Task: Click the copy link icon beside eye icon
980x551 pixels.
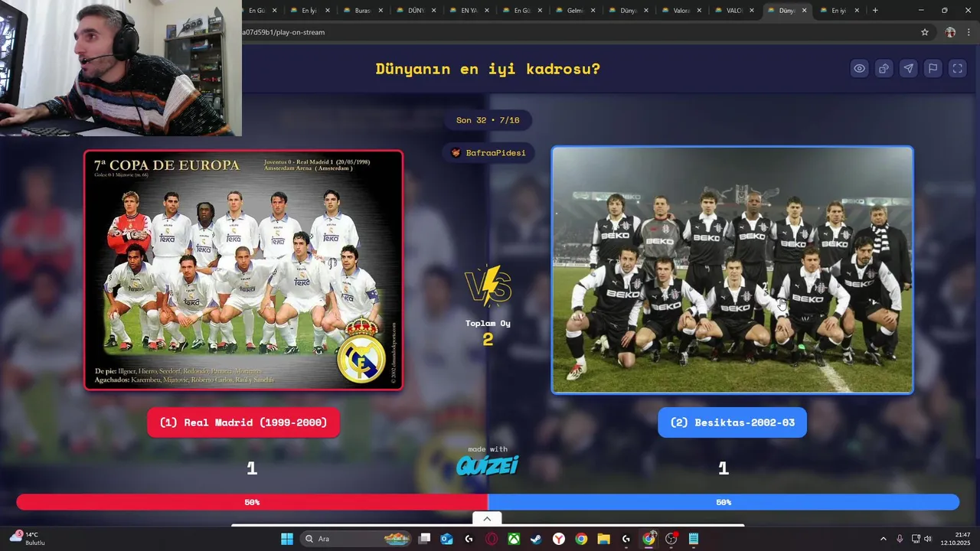Action: coord(884,69)
